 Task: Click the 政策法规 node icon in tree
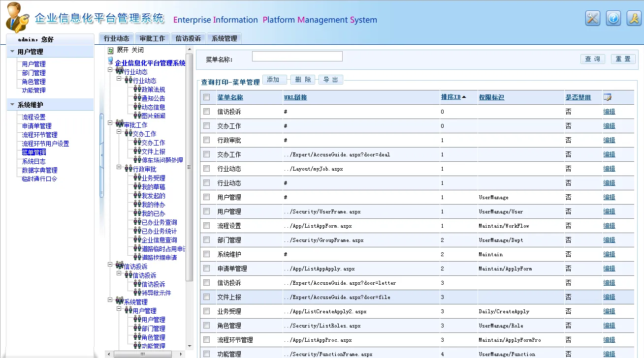tap(137, 89)
